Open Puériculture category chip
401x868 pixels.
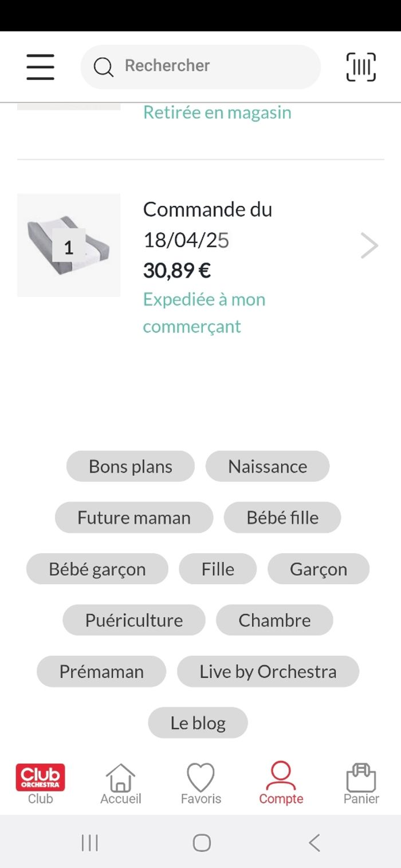pos(134,620)
